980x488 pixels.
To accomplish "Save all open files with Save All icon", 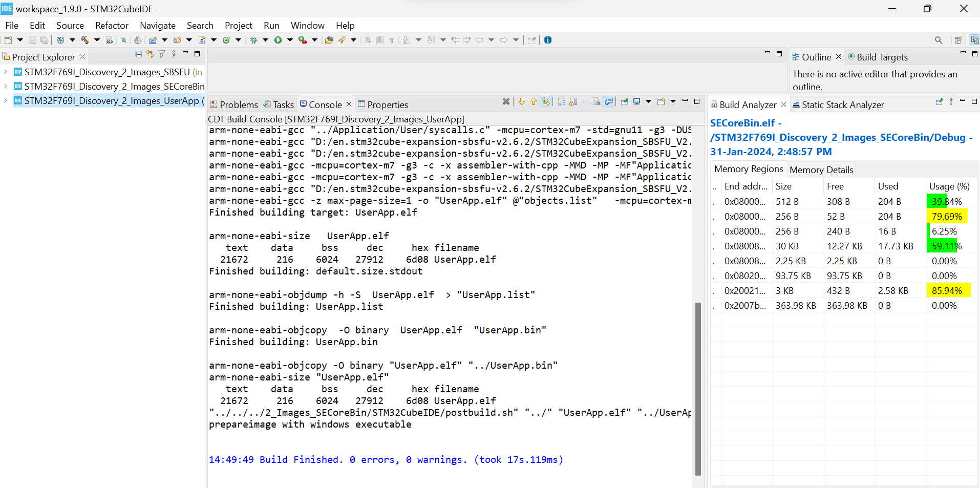I will coord(44,39).
